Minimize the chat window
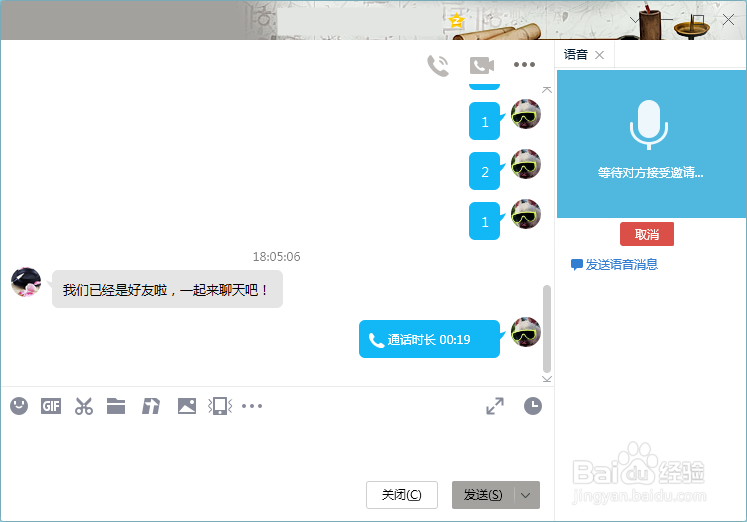This screenshot has height=522, width=747. [x=666, y=20]
